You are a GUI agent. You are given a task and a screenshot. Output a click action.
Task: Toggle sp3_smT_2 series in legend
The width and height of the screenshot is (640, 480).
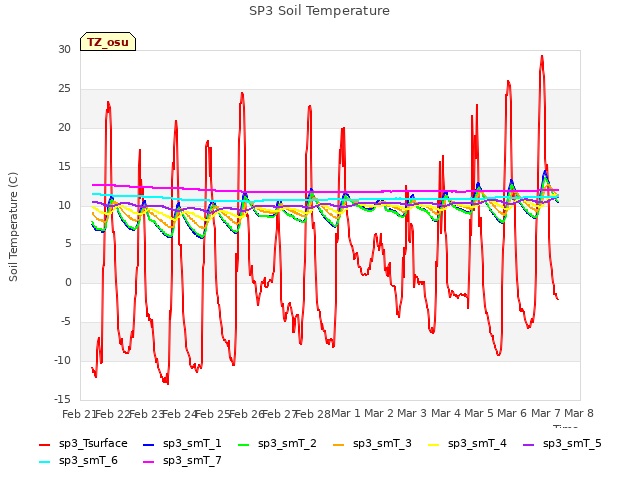coord(277,444)
